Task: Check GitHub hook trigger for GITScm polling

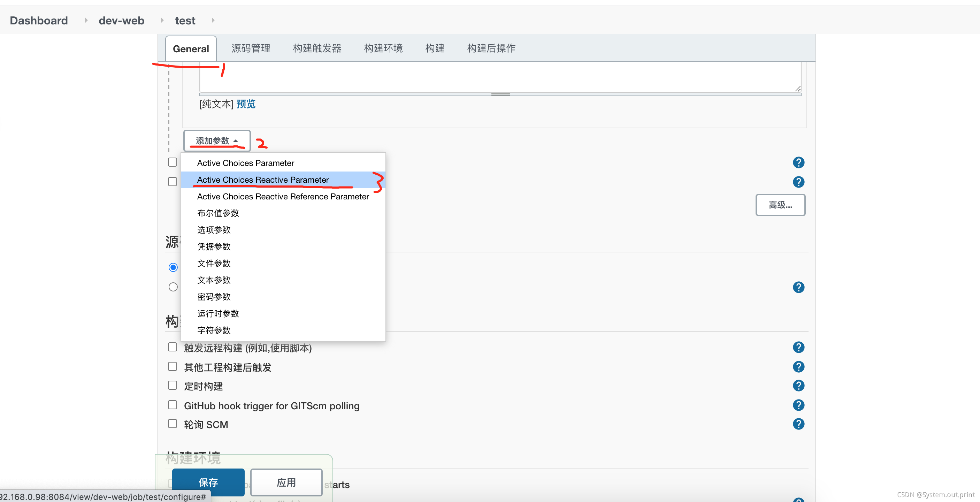Action: [173, 405]
